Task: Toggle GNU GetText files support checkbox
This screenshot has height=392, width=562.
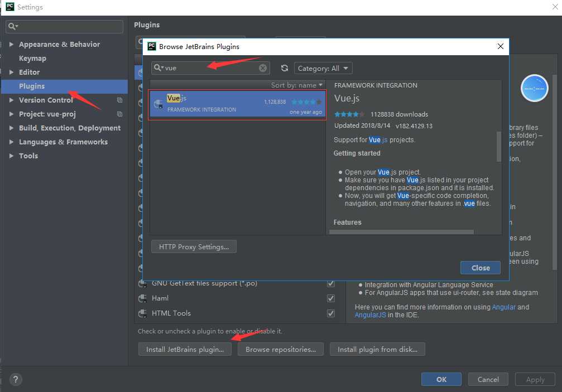Action: tap(331, 284)
